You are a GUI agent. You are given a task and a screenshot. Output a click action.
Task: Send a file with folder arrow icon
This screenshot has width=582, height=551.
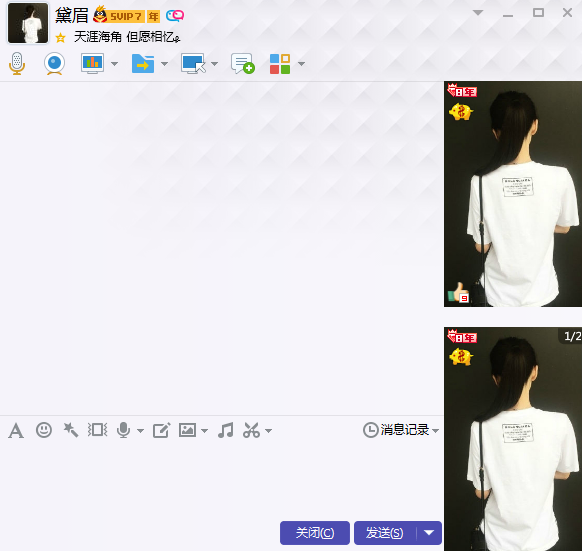coord(143,63)
